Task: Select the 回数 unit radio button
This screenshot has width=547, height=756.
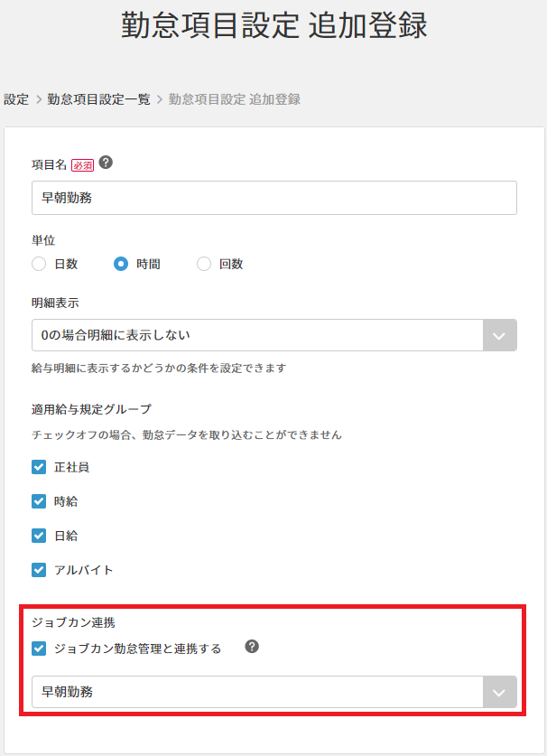Action: [x=204, y=264]
